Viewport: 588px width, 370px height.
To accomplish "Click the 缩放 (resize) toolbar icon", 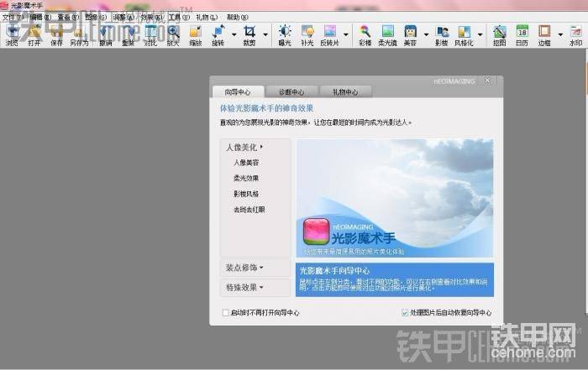I will point(196,35).
